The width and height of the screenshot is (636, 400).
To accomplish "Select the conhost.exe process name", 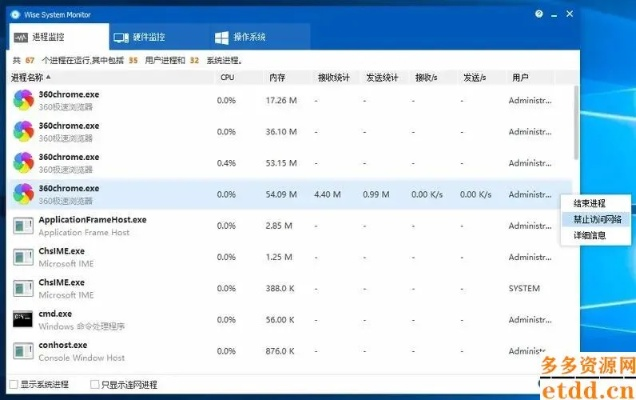I will [63, 345].
